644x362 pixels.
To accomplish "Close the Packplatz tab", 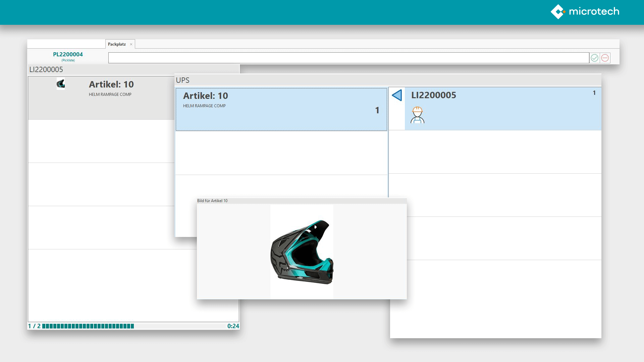I will pos(131,44).
